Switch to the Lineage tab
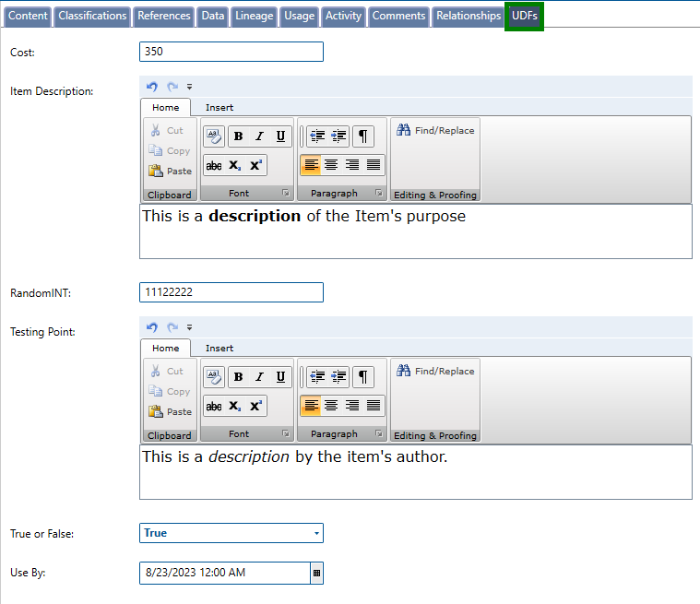Image resolution: width=700 pixels, height=604 pixels. click(254, 16)
